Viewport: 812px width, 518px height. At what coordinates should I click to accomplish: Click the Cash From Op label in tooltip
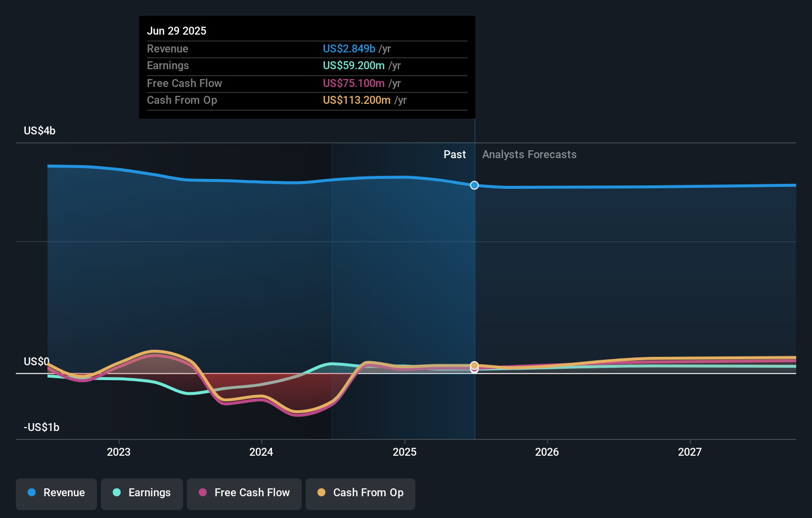(x=182, y=100)
